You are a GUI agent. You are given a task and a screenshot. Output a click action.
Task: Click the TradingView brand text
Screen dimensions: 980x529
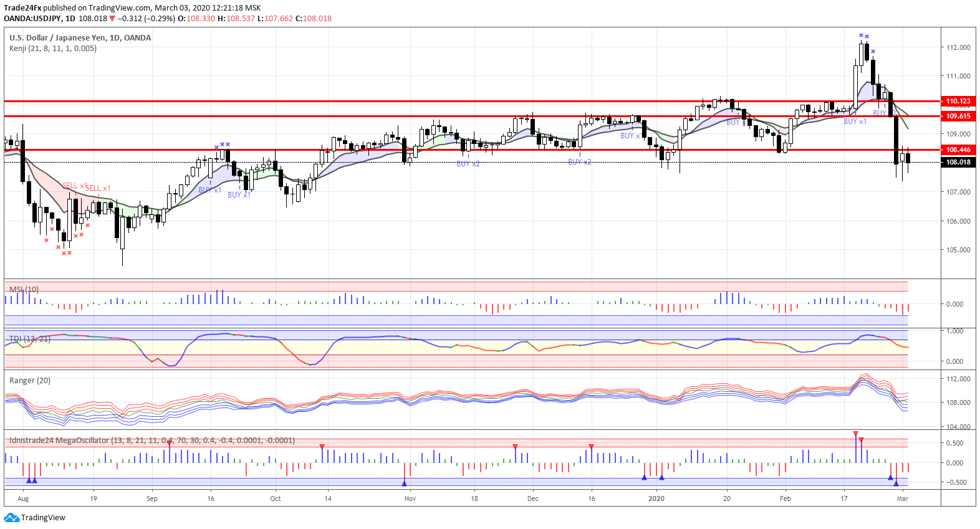click(43, 518)
